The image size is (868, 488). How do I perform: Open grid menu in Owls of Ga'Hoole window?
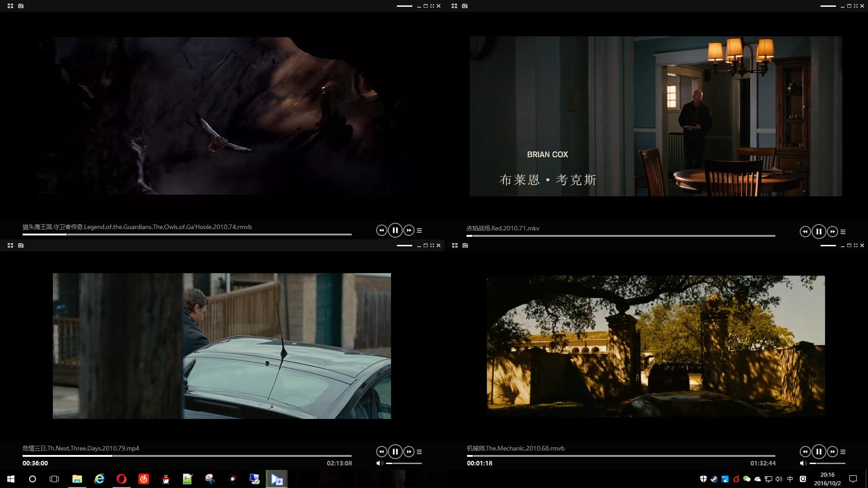[x=10, y=6]
